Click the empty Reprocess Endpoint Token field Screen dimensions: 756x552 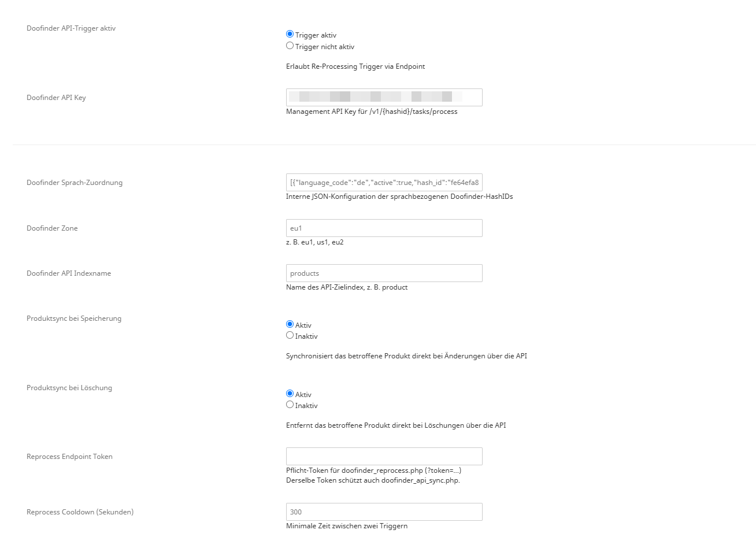(x=384, y=456)
